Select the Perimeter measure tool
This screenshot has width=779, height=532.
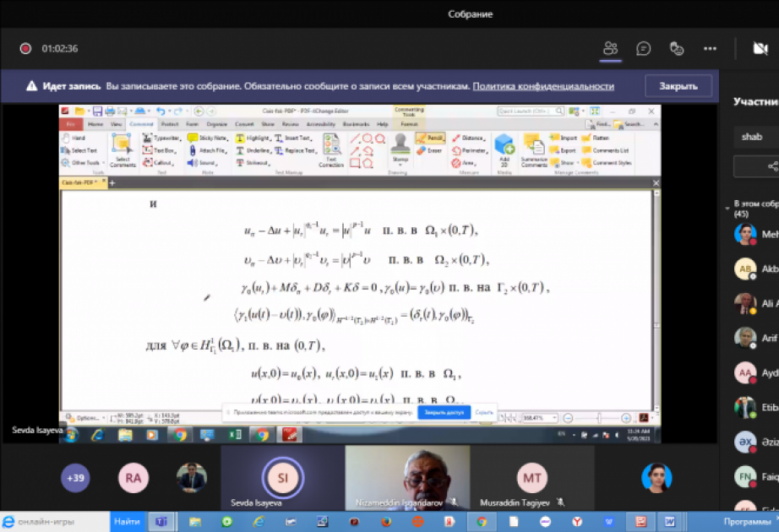click(470, 150)
